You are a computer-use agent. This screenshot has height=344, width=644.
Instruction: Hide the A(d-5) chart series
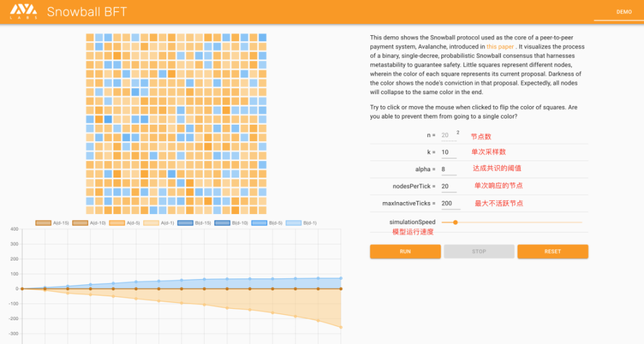tap(121, 223)
